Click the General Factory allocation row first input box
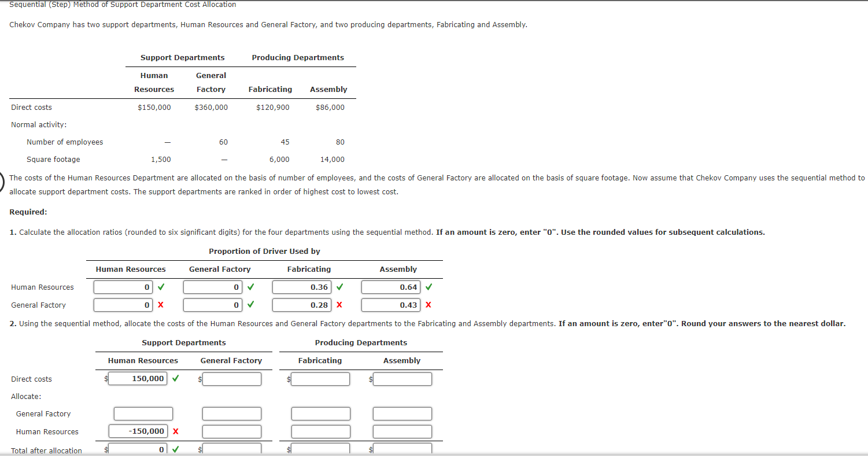 coord(143,413)
